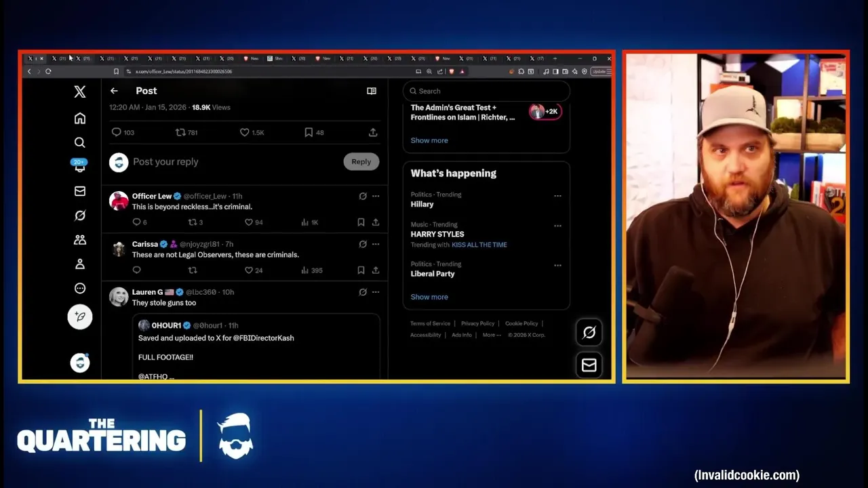The width and height of the screenshot is (868, 488).
Task: Open Terms of Service footer link
Action: pos(430,323)
